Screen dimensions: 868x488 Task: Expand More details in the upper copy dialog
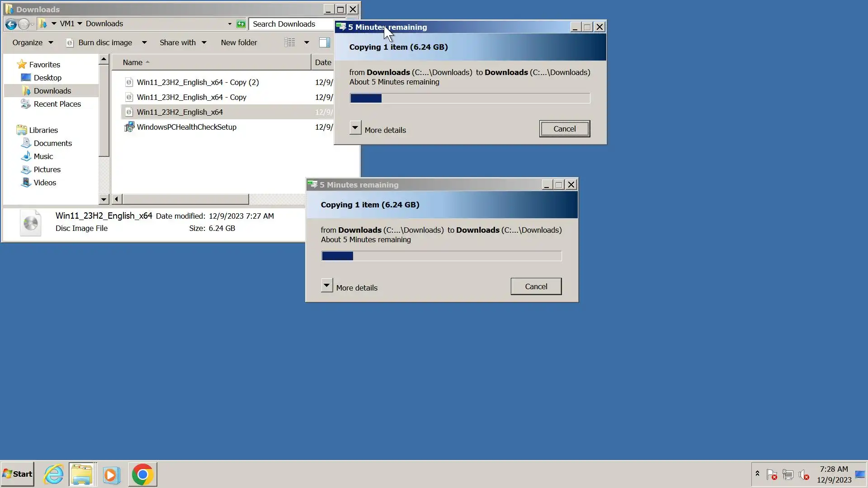pos(355,128)
